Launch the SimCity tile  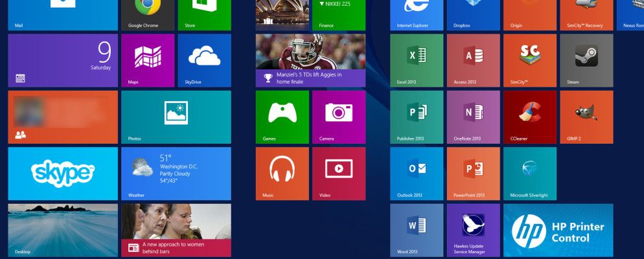pos(530,60)
